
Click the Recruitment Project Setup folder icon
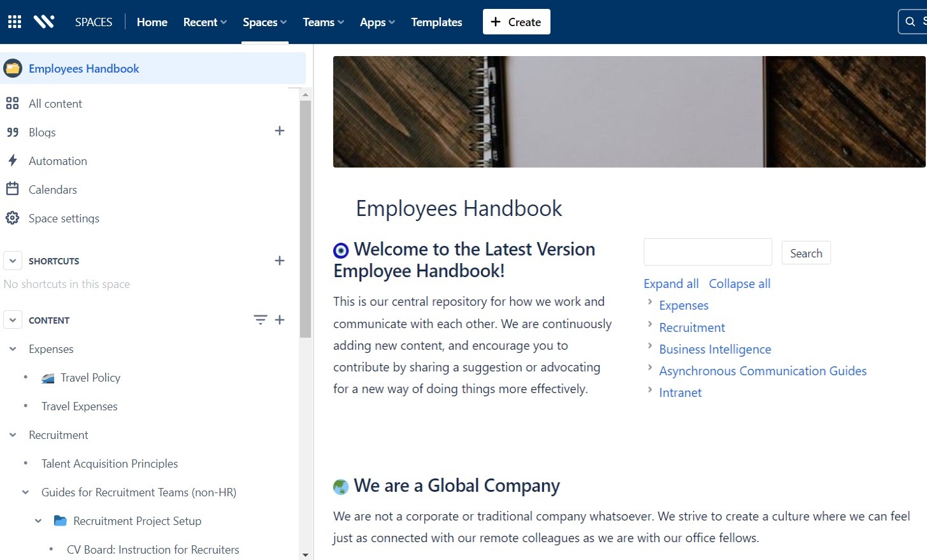point(60,521)
